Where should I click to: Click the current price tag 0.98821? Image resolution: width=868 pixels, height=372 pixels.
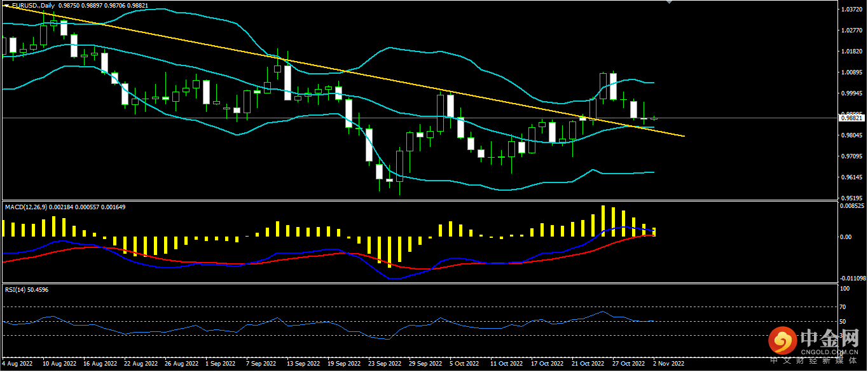coord(850,118)
